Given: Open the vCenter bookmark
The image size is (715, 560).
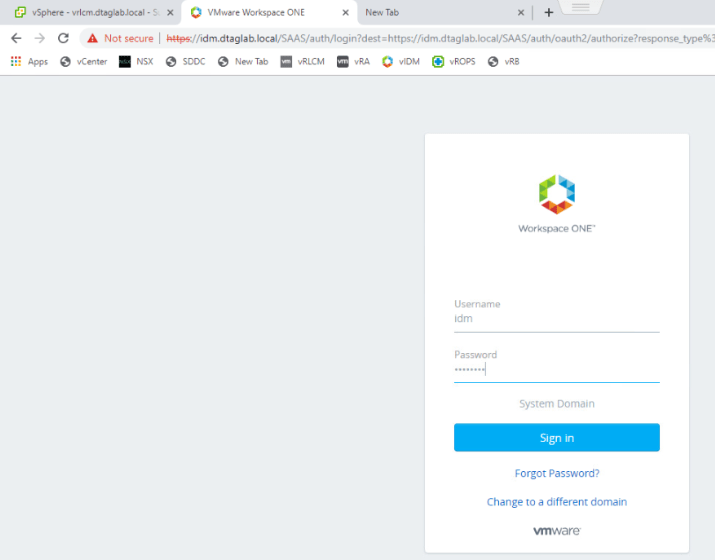Looking at the screenshot, I should 84,61.
